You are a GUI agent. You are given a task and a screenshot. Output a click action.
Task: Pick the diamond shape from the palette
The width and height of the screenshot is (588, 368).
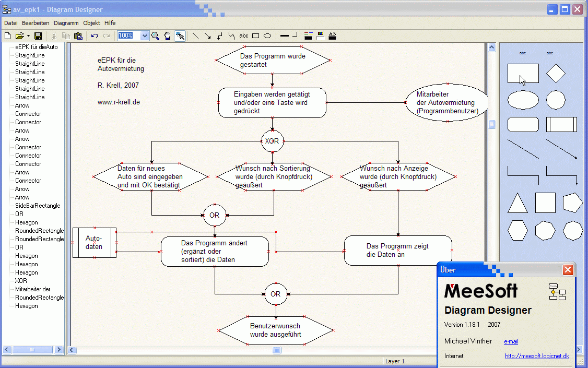(556, 74)
